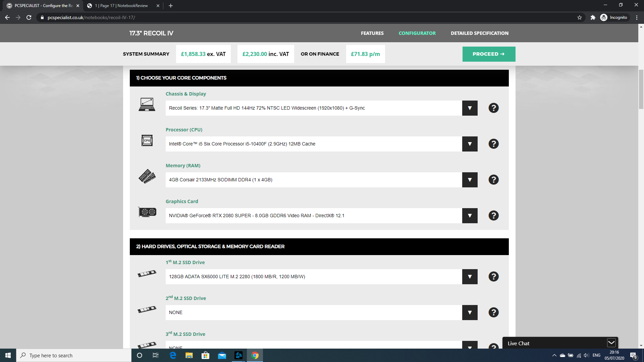Click the 1st M.2 SSD drive icon
Screen dimensions: 644x362
(x=147, y=274)
